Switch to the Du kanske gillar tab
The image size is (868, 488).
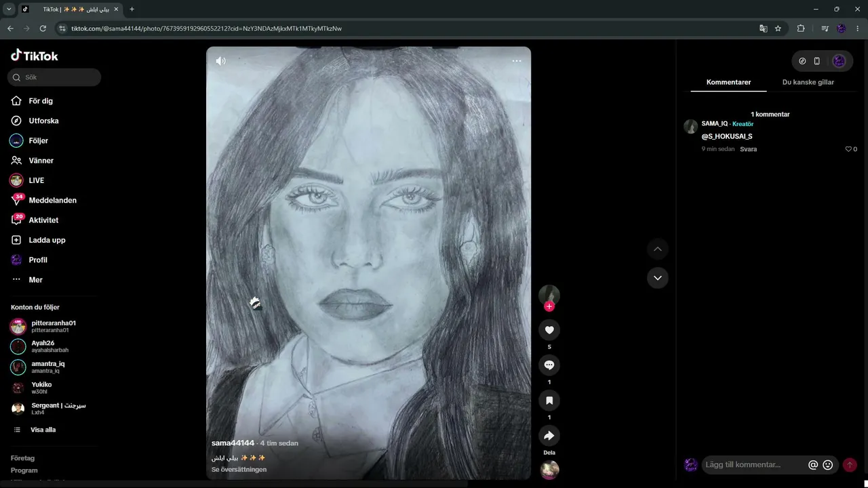[808, 82]
